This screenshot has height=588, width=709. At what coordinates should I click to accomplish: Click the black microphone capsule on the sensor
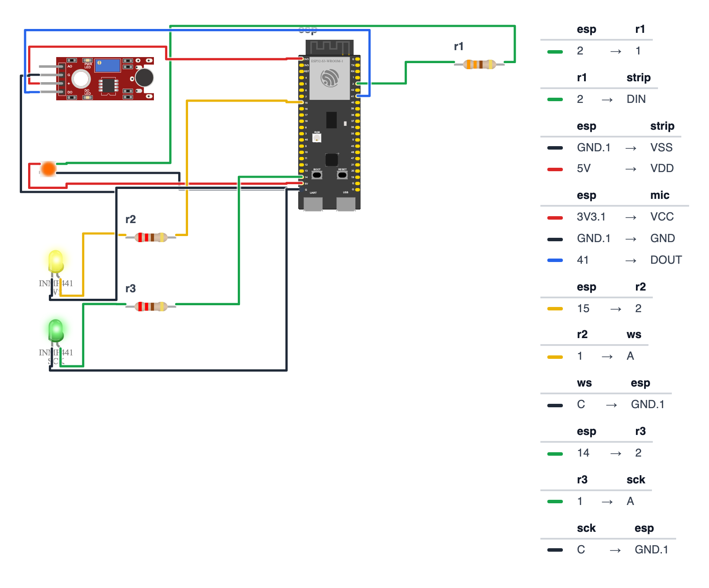(x=144, y=77)
